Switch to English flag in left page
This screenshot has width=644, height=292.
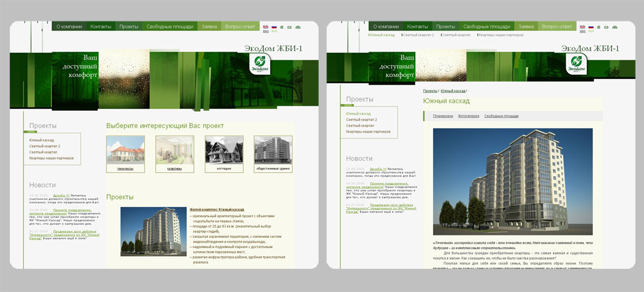coord(265,27)
